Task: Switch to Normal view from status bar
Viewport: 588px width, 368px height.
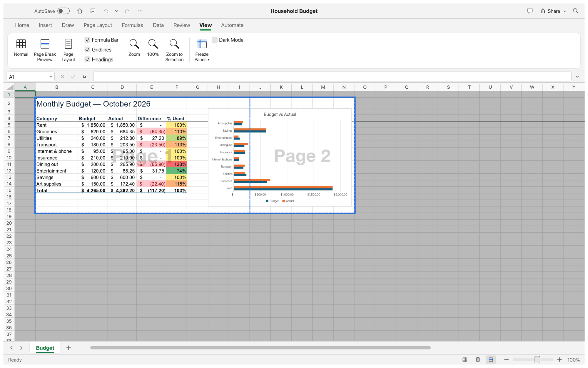Action: [465, 360]
